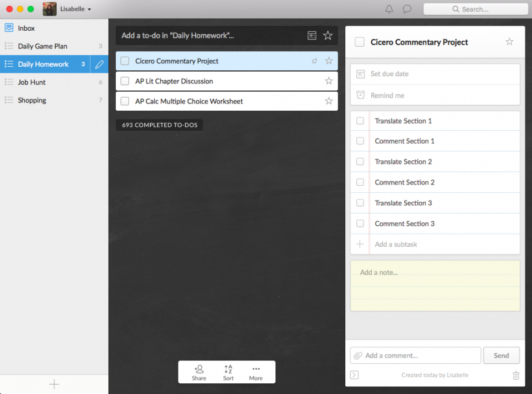Click the calendar icon beside Set due date
The width and height of the screenshot is (532, 394).
(x=361, y=74)
